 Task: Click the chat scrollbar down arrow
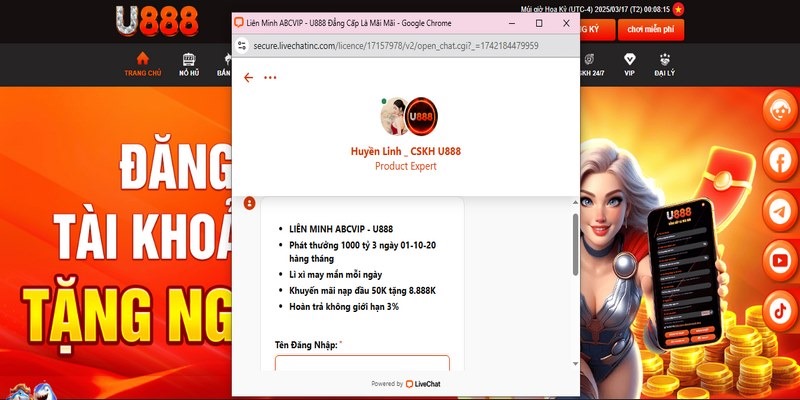tap(576, 364)
